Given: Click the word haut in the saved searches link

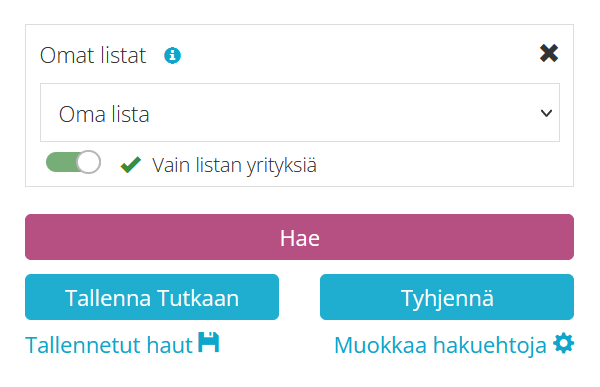Looking at the screenshot, I should tap(170, 345).
